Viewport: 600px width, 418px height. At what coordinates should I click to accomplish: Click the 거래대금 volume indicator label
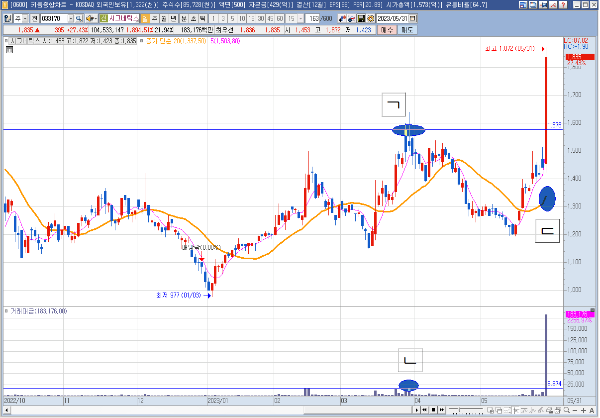click(38, 311)
